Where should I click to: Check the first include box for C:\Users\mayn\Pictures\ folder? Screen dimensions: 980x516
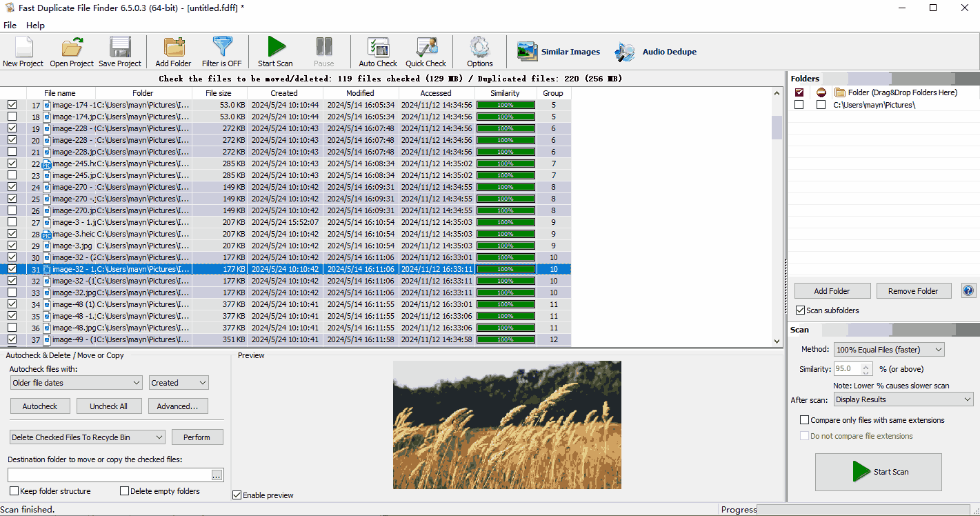799,105
